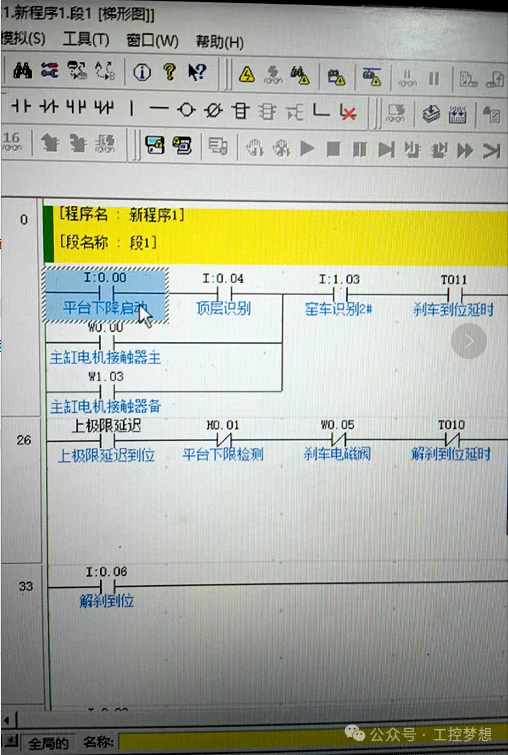
Task: Select closed contact W0.05 刹车电磁阀
Action: pyautogui.click(x=338, y=439)
